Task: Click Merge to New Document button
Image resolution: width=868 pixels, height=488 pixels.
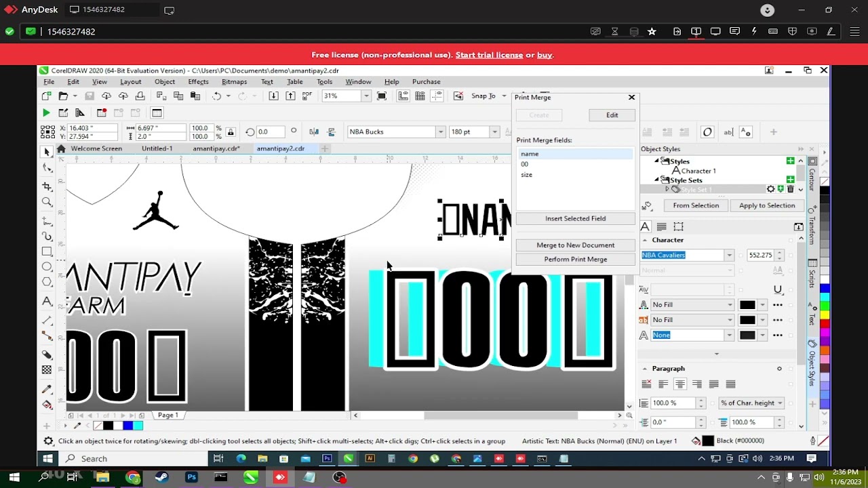Action: pos(575,245)
